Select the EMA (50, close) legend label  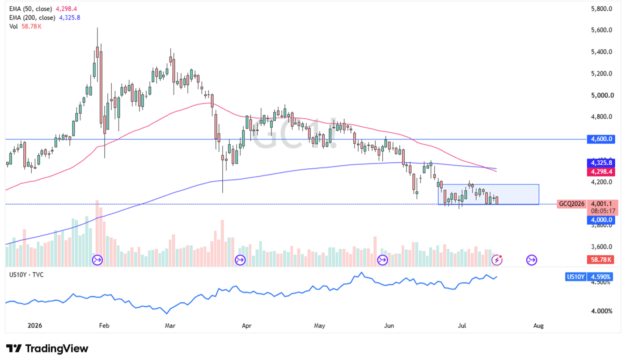(30, 9)
